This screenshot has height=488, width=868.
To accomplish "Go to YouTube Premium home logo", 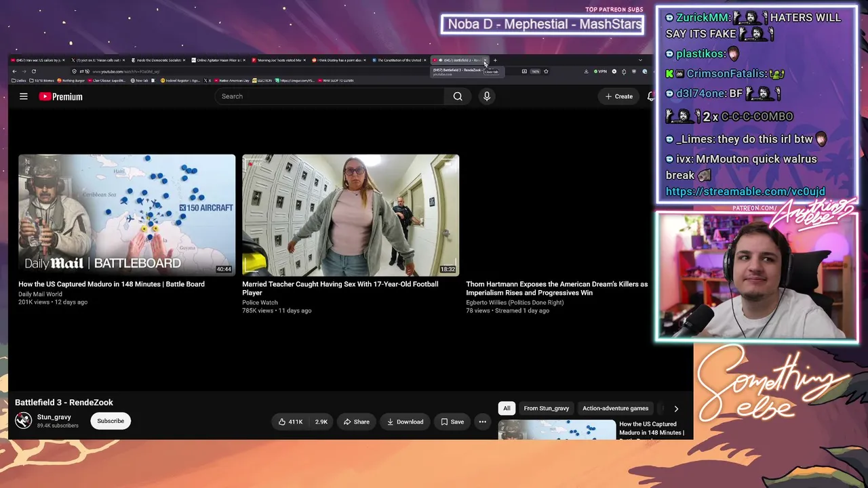I will pos(60,96).
